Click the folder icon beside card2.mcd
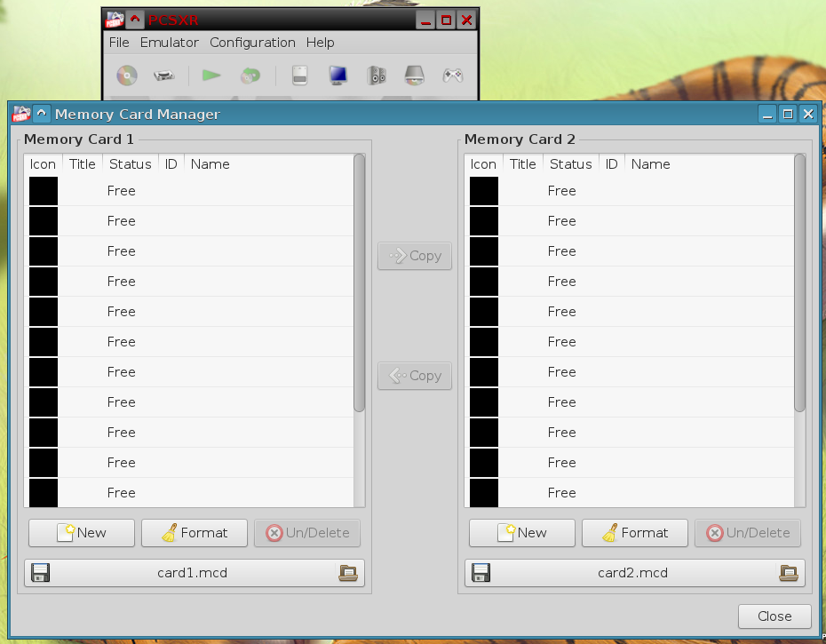This screenshot has width=826, height=644. tap(789, 573)
